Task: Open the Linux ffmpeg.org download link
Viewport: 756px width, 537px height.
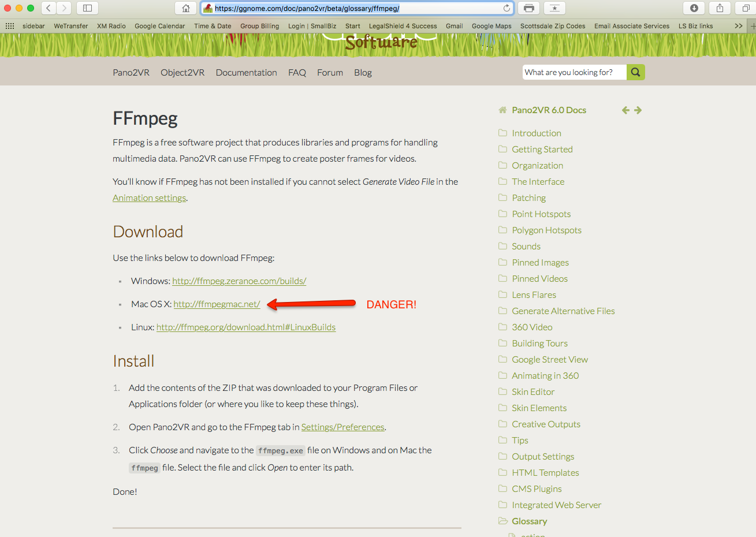Action: (246, 327)
